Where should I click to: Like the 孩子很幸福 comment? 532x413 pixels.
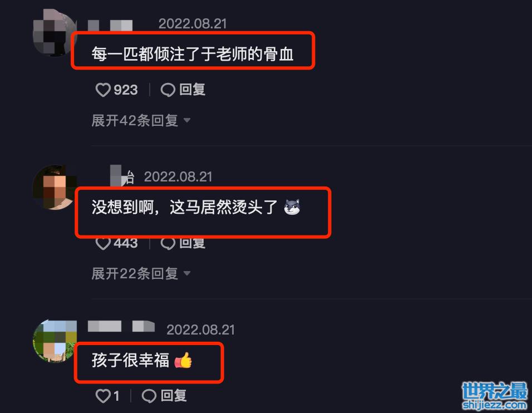pos(103,396)
